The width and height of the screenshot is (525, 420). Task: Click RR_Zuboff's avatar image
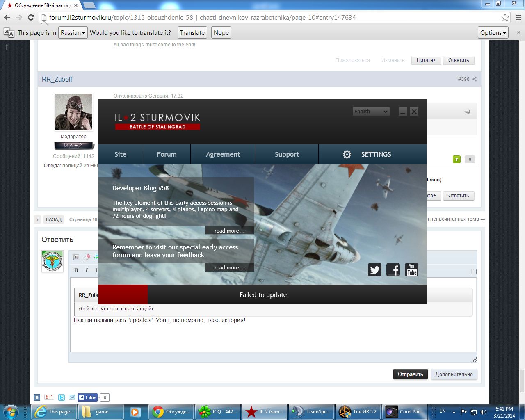[74, 112]
